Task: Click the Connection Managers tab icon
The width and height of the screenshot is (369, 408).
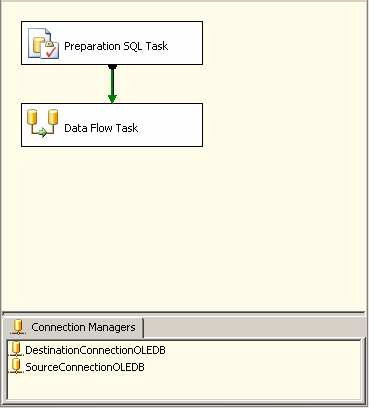Action: click(x=18, y=327)
